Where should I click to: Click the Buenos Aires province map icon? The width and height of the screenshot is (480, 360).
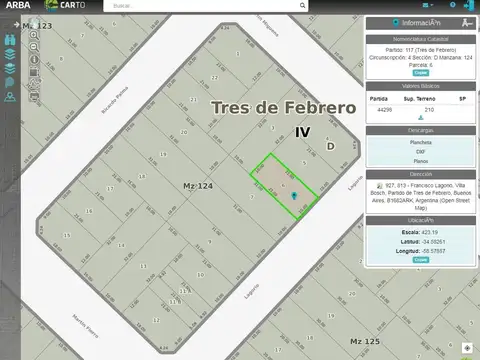coord(10,82)
